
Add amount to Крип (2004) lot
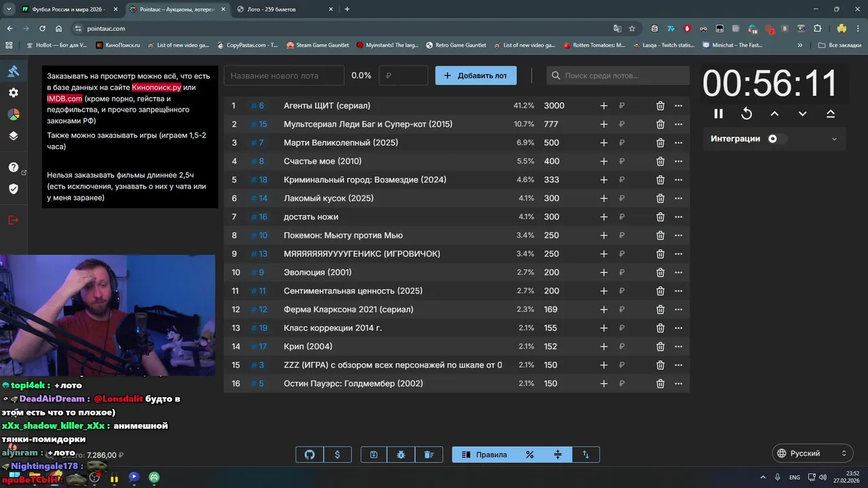click(604, 346)
